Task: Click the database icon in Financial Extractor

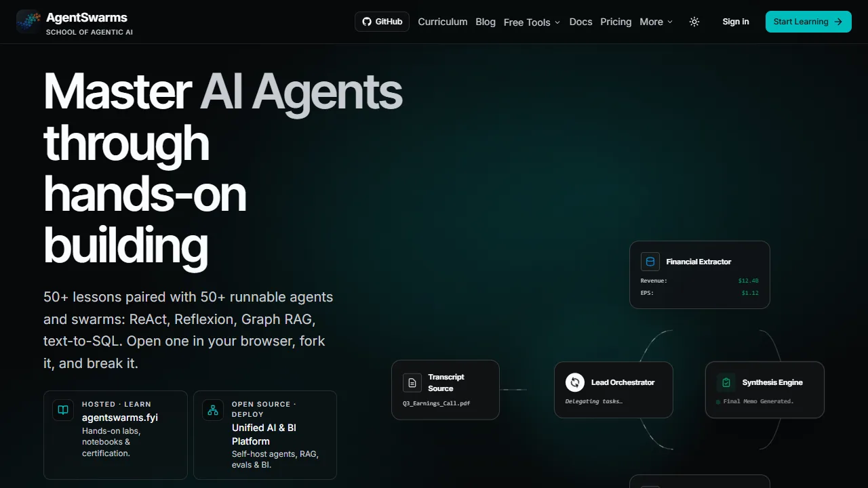Action: tap(650, 262)
